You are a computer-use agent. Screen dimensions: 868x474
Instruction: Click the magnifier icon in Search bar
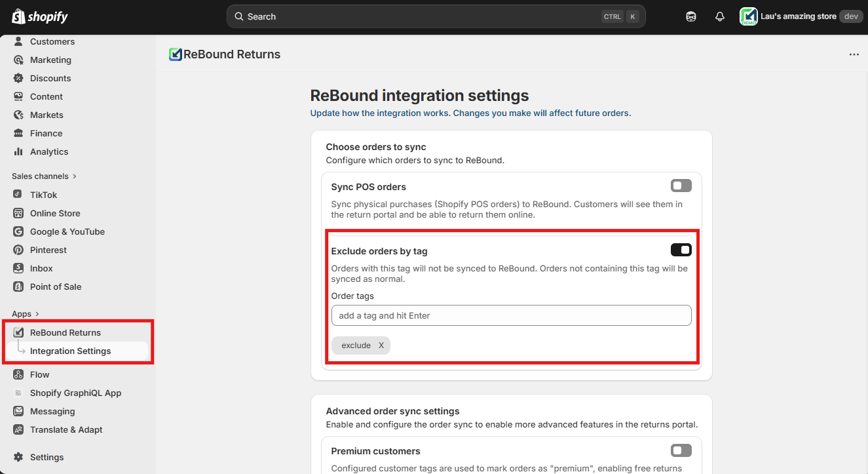(x=239, y=16)
